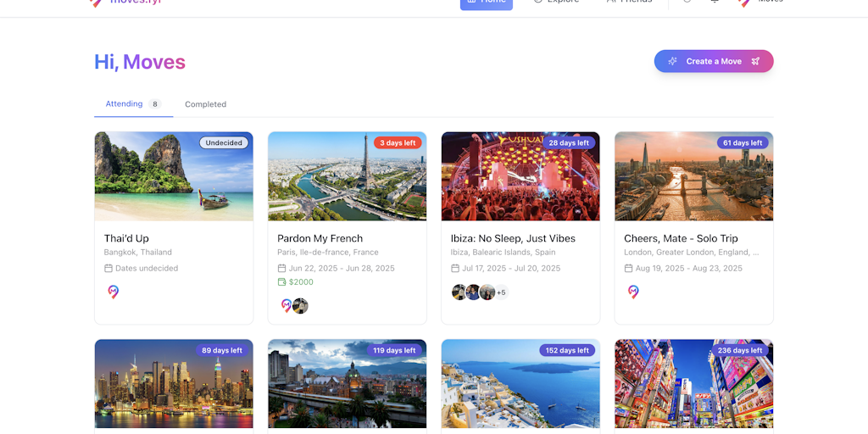Open the Eiffel Tower Paris thumbnail
The image size is (868, 434).
point(347,176)
